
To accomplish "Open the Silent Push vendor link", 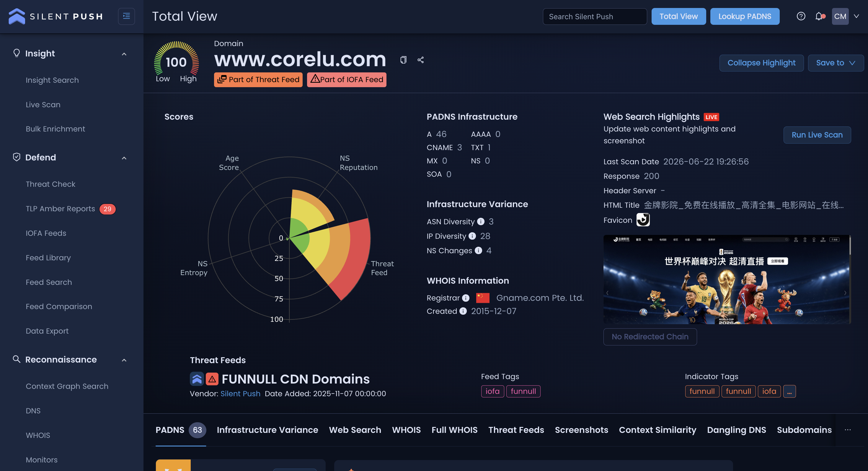I will pyautogui.click(x=240, y=394).
